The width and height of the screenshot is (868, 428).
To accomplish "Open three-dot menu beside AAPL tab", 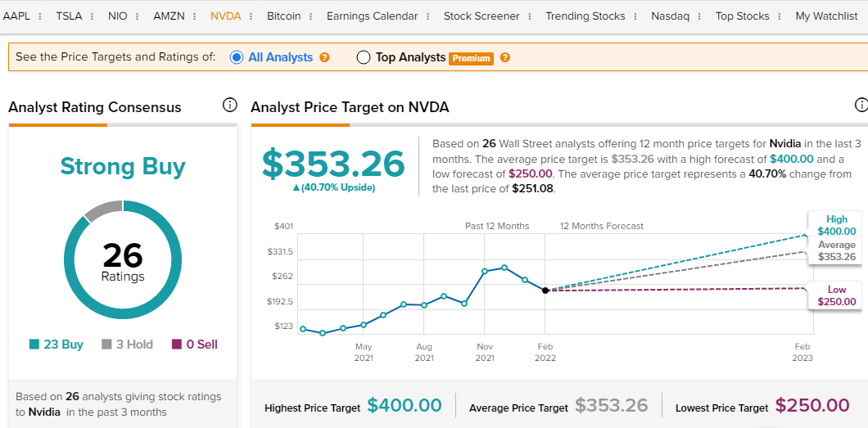I will 40,16.
